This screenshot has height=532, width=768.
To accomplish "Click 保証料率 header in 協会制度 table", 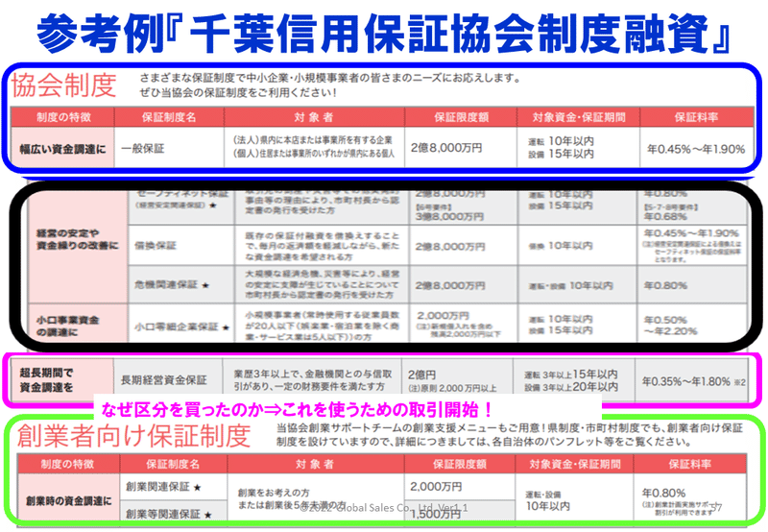I will point(696,117).
